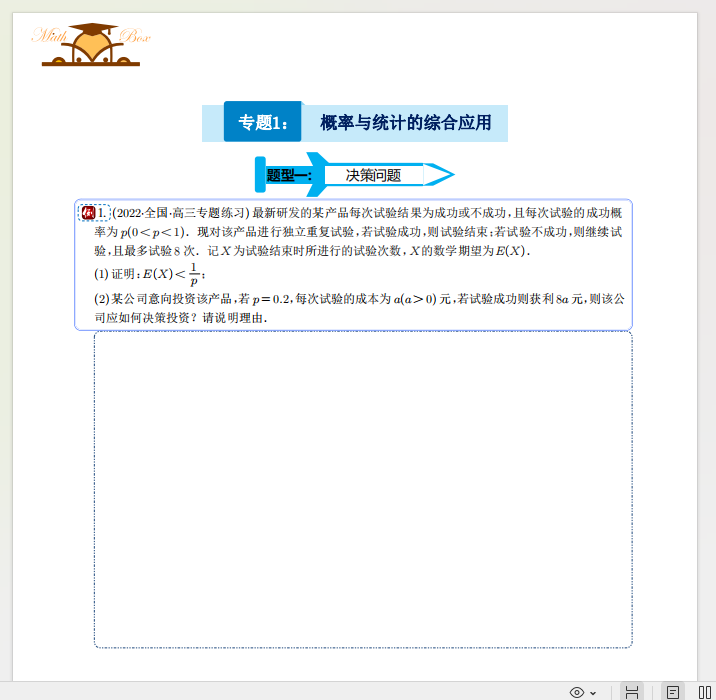Click the red 例 example badge

pyautogui.click(x=88, y=212)
